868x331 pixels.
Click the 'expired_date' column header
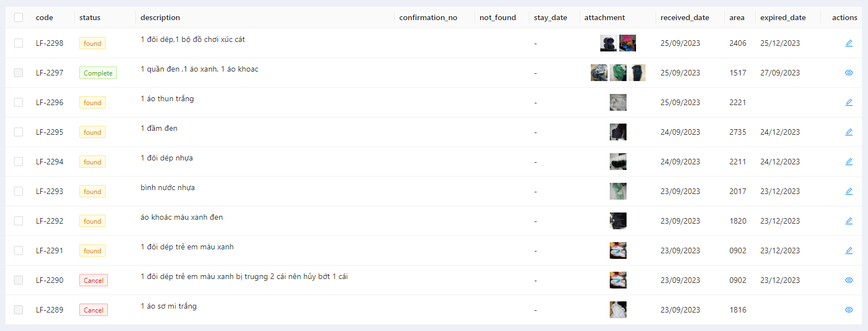click(x=783, y=17)
